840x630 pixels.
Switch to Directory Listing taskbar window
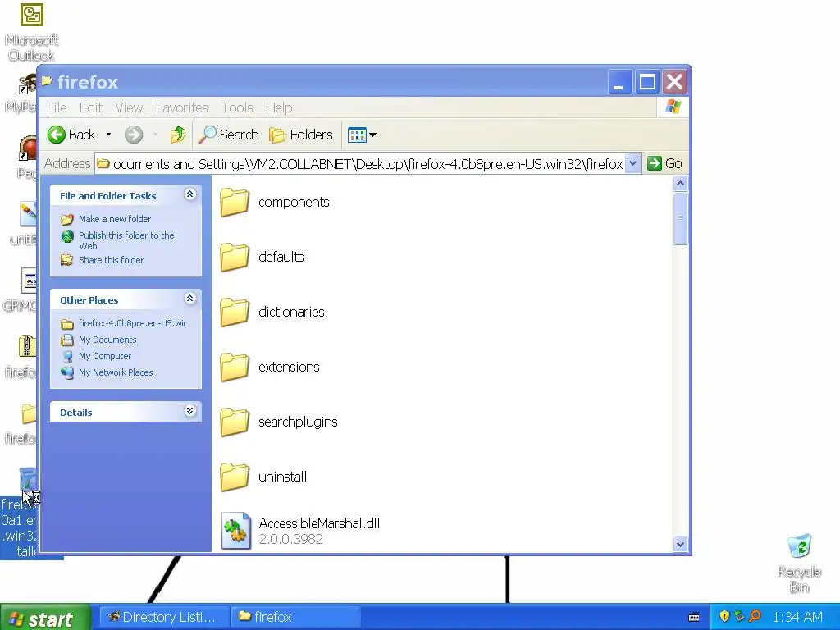(164, 617)
